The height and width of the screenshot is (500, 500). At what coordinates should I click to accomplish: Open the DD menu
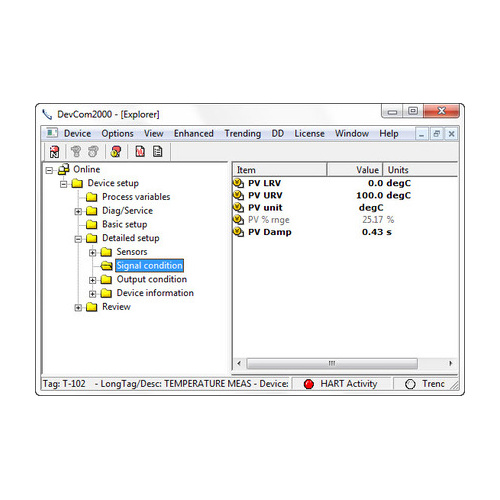click(278, 133)
